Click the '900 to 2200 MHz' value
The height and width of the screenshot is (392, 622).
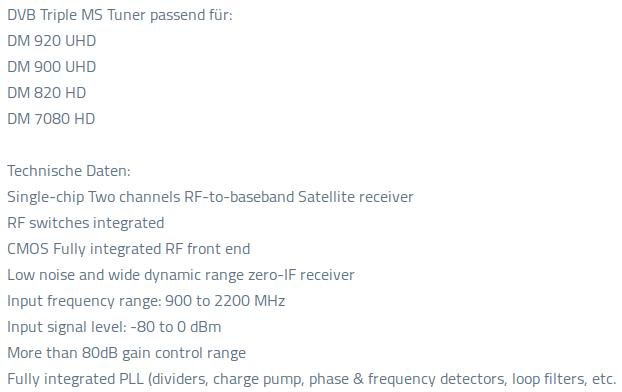click(x=225, y=301)
